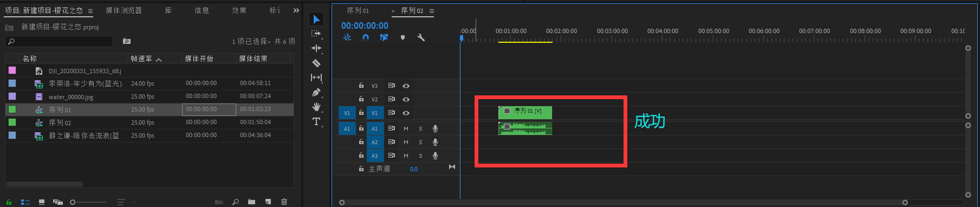The image size is (980, 207).
Task: Click pink label swatch of DJI clip
Action: coord(12,70)
